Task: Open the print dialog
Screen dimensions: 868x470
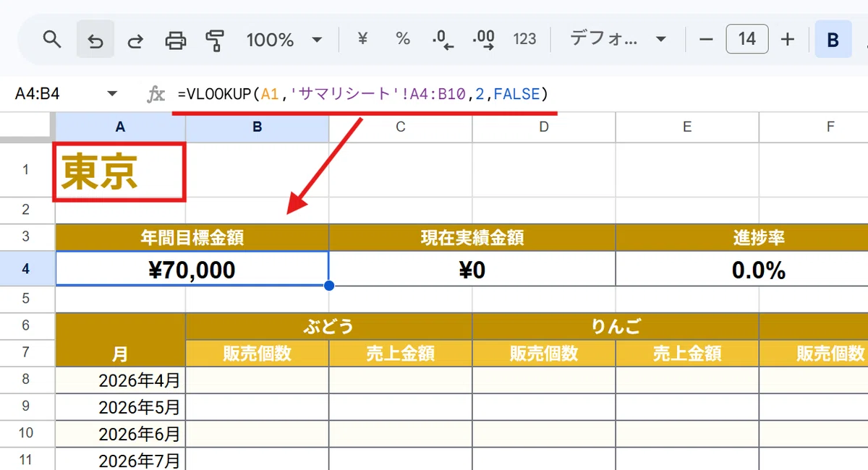Action: 175,39
